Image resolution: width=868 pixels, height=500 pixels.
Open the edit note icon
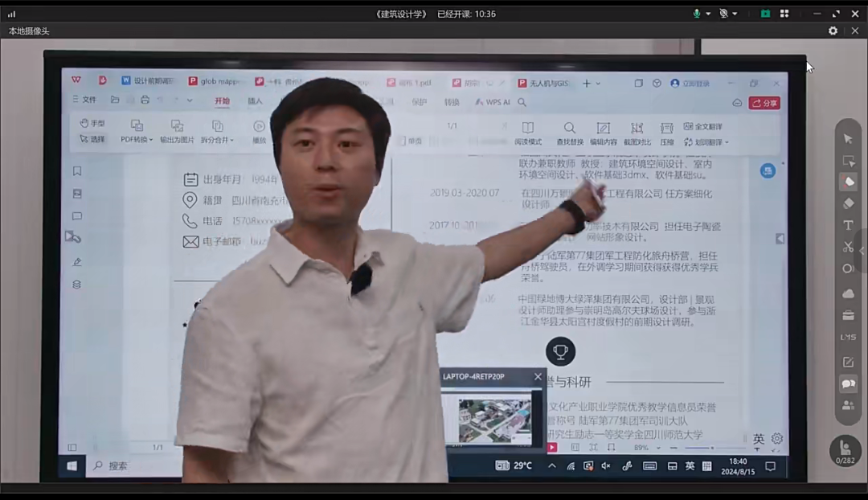(848, 362)
